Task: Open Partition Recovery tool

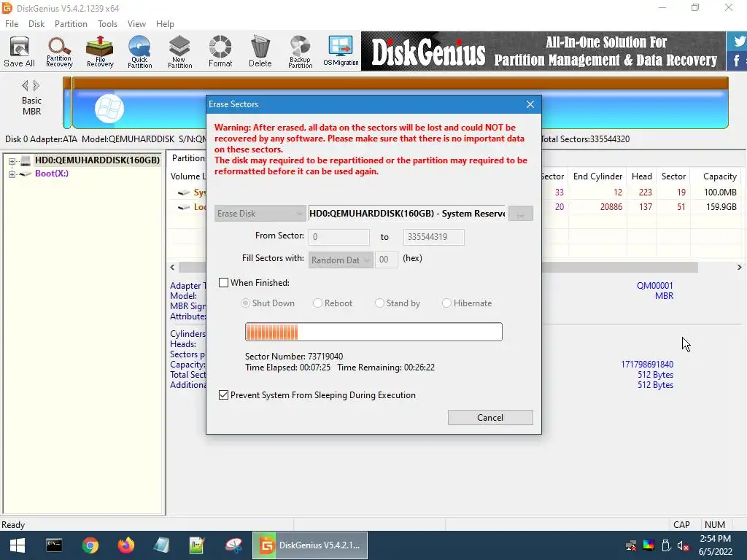Action: (x=59, y=52)
